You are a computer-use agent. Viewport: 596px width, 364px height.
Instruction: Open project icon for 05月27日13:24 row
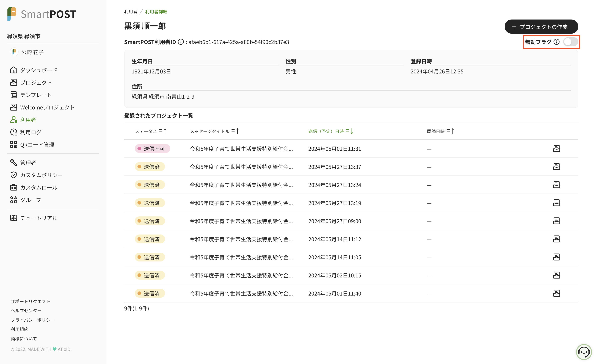point(556,185)
